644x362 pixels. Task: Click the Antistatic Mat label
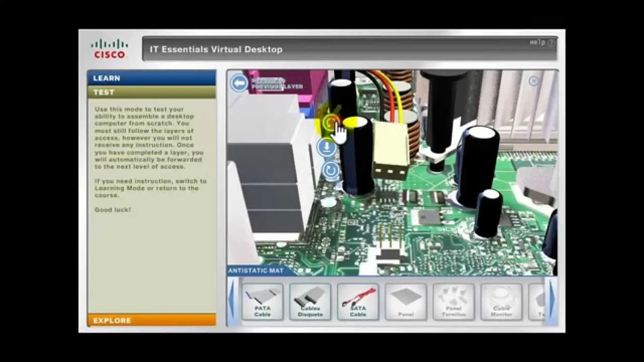coord(256,270)
